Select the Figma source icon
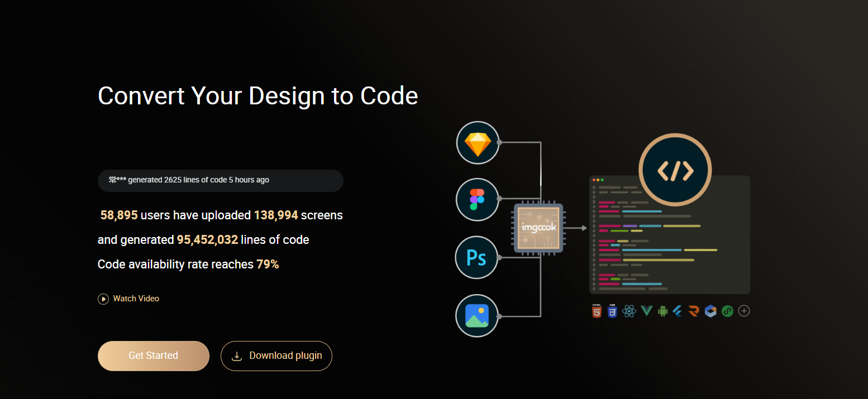Viewport: 868px width, 399px height. click(x=477, y=199)
